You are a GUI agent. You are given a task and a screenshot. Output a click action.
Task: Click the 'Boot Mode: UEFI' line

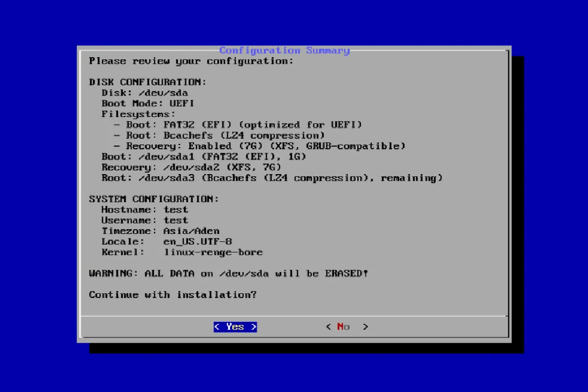click(148, 103)
